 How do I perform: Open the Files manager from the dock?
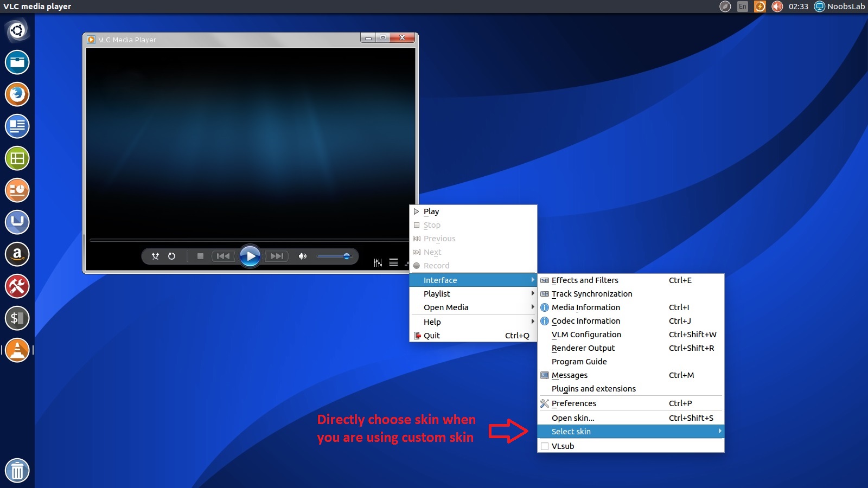[x=17, y=62]
